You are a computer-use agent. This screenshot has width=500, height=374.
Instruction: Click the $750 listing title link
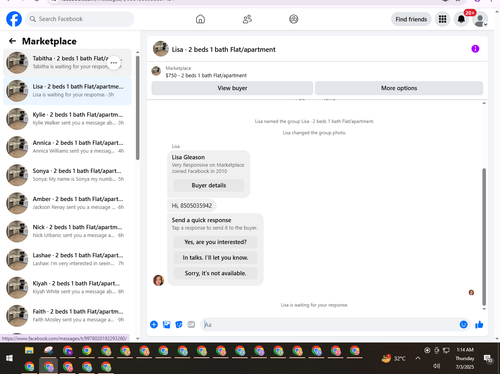coord(206,75)
